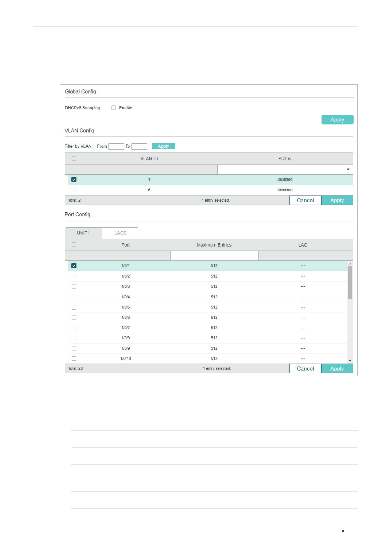Click the Disabled status of VLAN 1
Screen dimensions: 392x554
285,179
